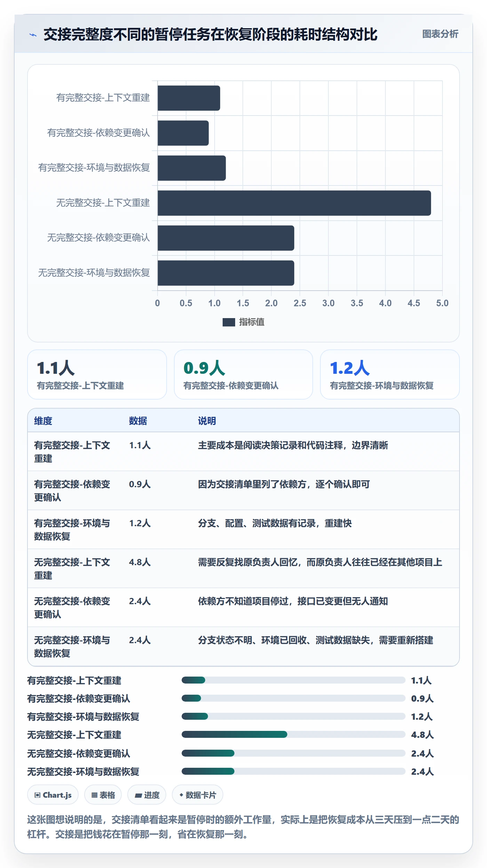Screen dimensions: 487x868
Task: Open the 1.2人 有完整交接-环境与数据恢复 data card
Action: coord(390,374)
